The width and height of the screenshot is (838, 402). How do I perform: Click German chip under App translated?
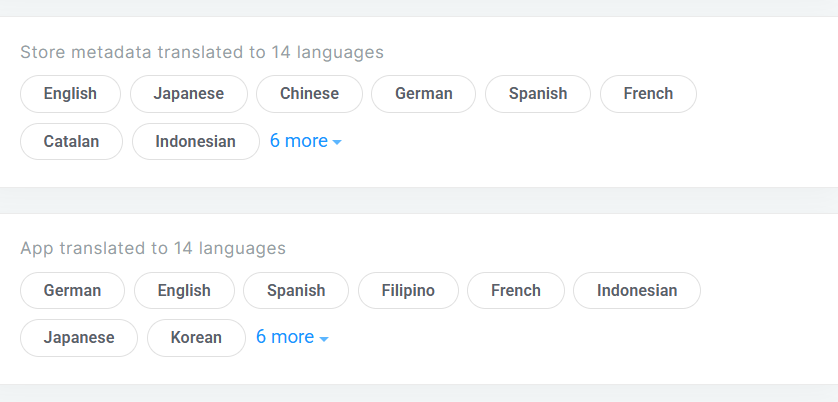(x=72, y=291)
